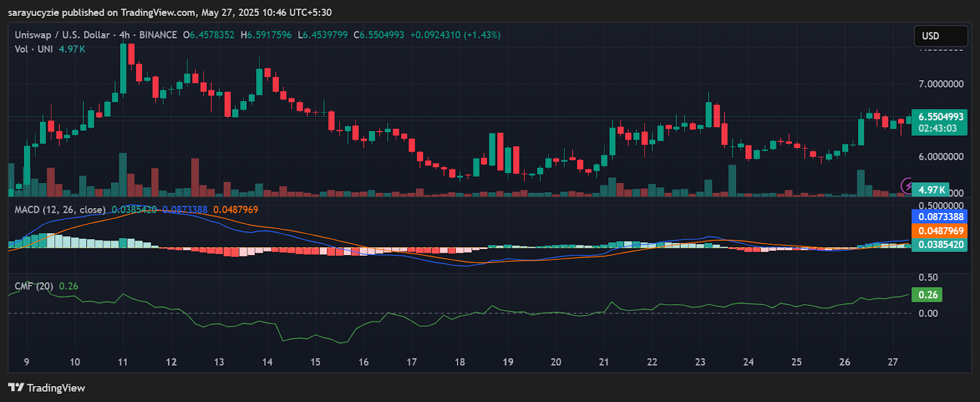Click the date 27 on the time axis
This screenshot has height=402, width=980.
[892, 362]
